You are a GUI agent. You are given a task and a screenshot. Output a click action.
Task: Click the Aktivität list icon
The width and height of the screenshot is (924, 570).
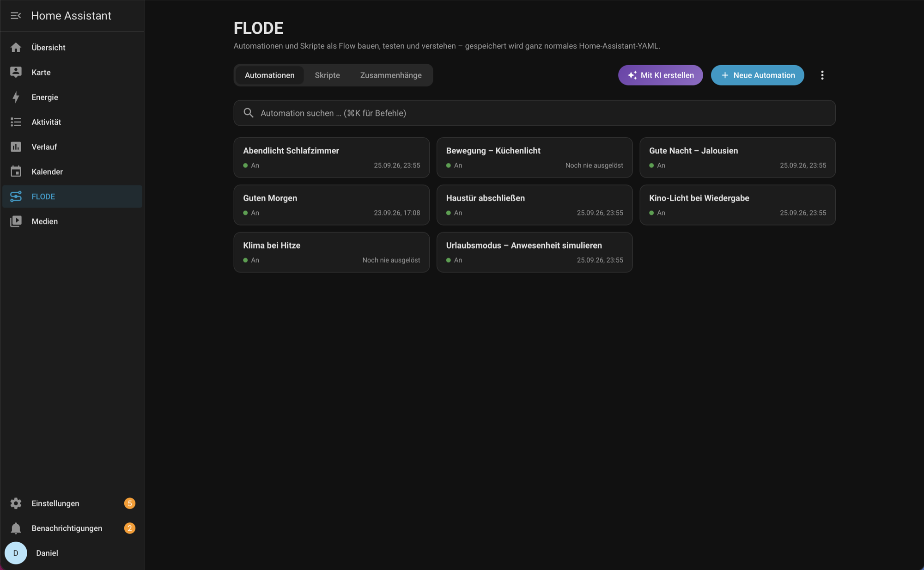(16, 122)
